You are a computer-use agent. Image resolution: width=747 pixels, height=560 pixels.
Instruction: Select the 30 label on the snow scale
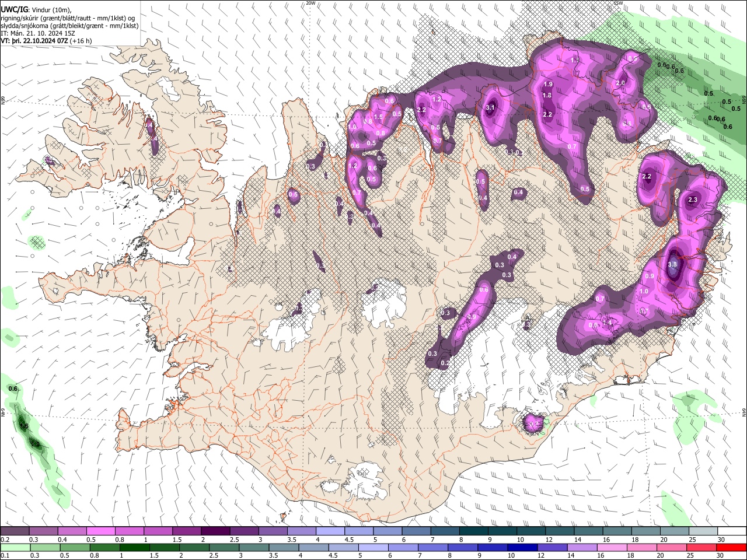click(x=721, y=540)
